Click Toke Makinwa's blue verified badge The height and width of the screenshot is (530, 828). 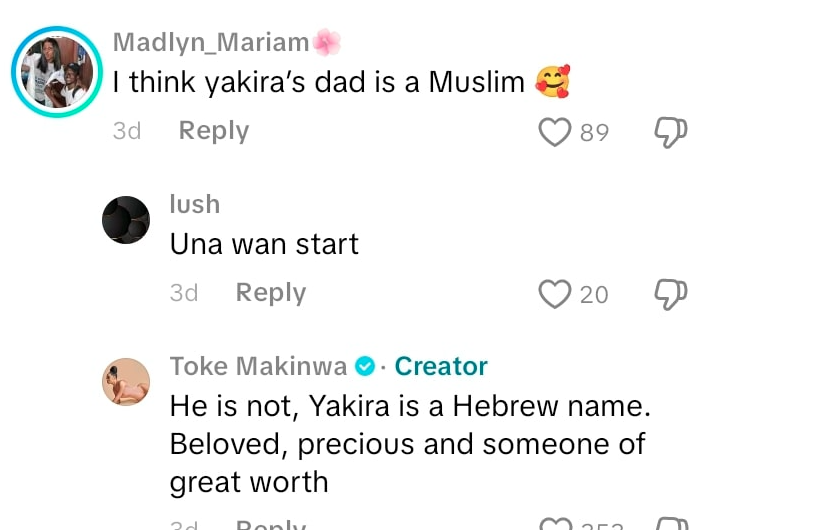click(x=365, y=367)
